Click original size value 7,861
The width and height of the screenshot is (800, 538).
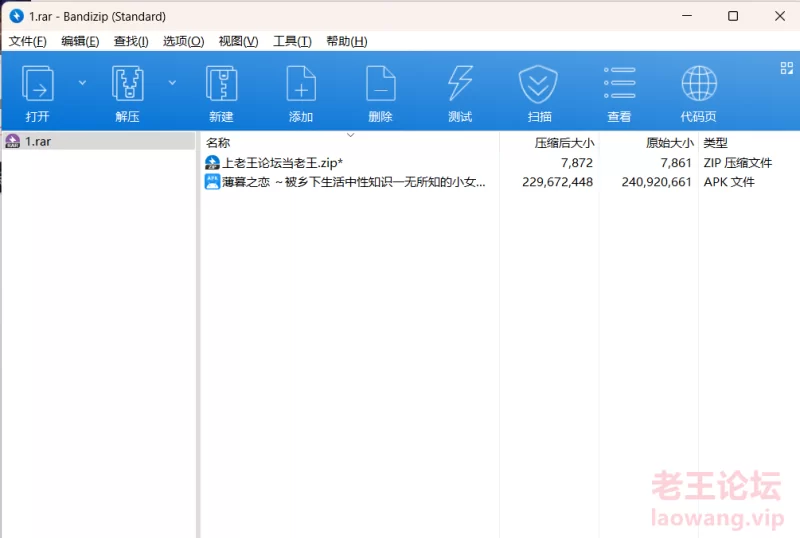676,163
